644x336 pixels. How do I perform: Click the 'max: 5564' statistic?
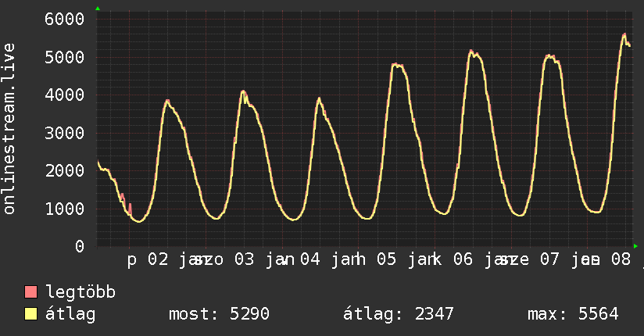click(x=573, y=314)
